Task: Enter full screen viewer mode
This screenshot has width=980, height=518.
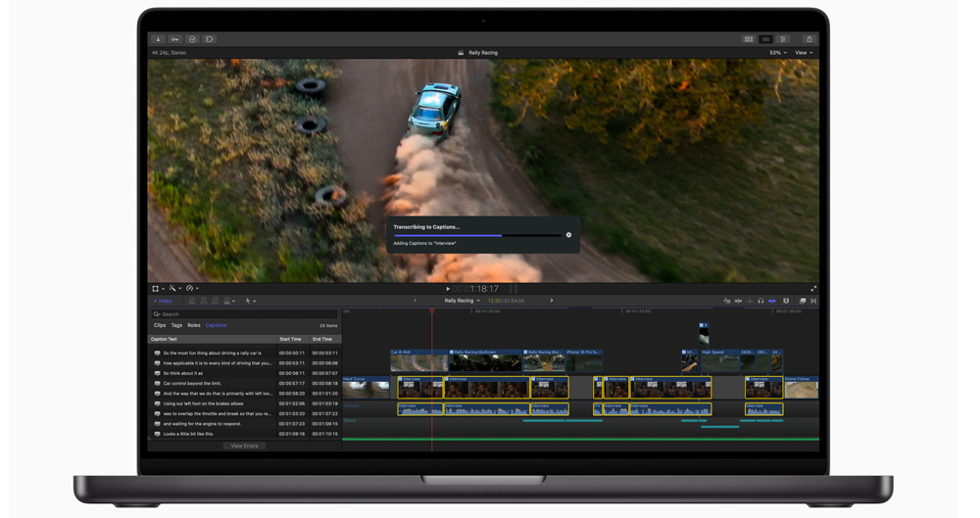Action: pyautogui.click(x=813, y=289)
